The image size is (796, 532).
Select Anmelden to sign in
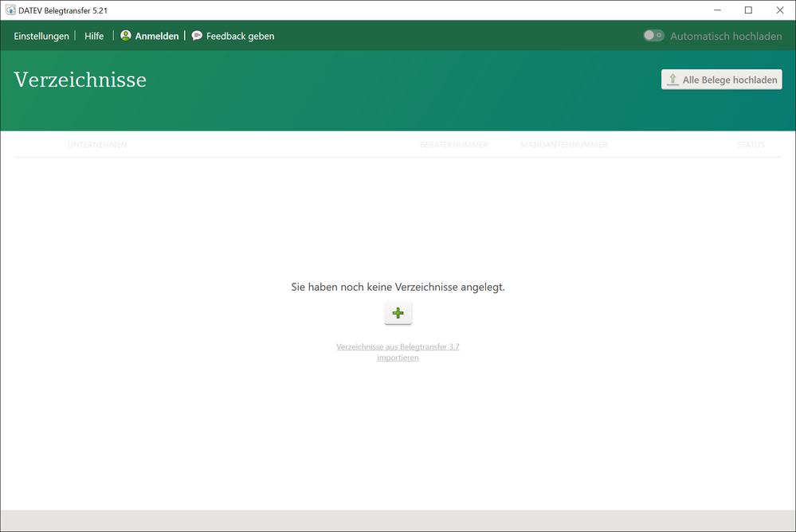tap(157, 36)
